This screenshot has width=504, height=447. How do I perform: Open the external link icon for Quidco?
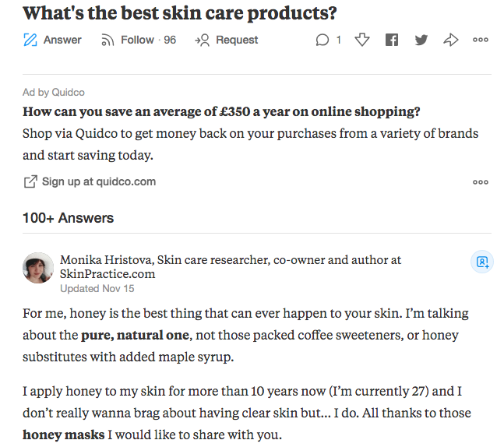[30, 181]
